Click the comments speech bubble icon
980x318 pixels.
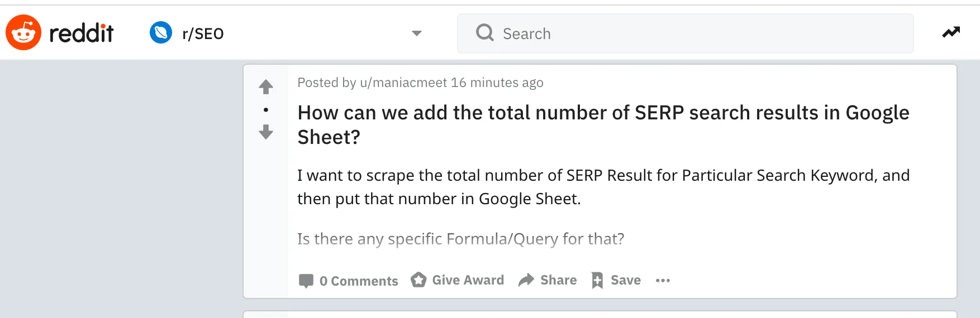[306, 281]
